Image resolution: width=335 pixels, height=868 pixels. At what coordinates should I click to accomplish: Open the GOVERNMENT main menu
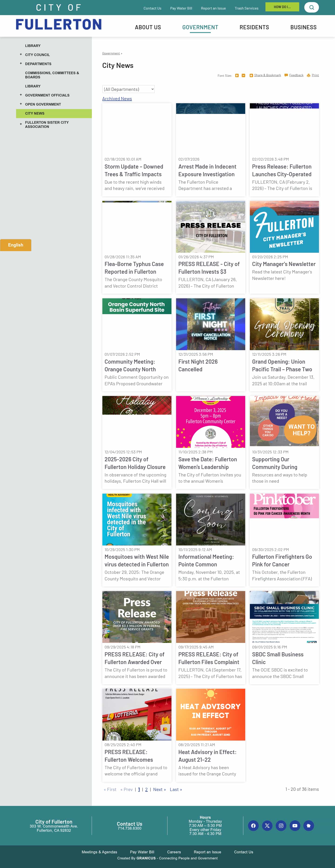(x=200, y=27)
